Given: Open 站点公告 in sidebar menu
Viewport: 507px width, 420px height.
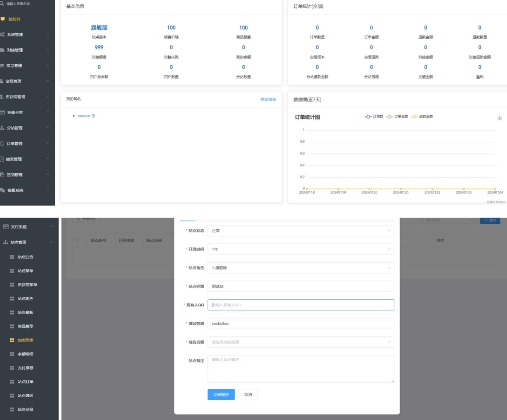Looking at the screenshot, I should pyautogui.click(x=26, y=257).
